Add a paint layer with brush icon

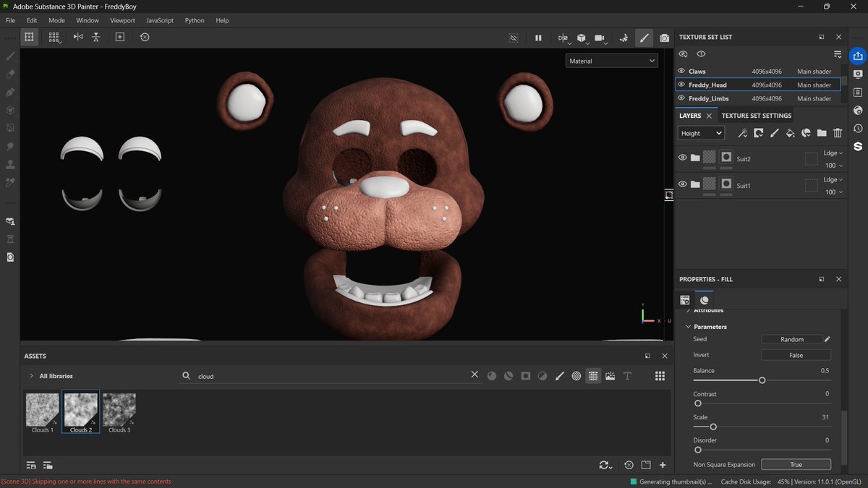774,133
